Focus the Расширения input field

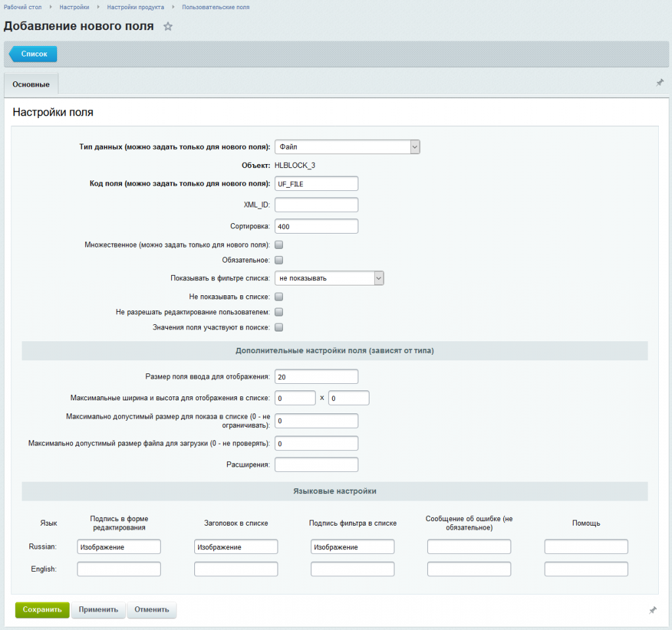316,465
